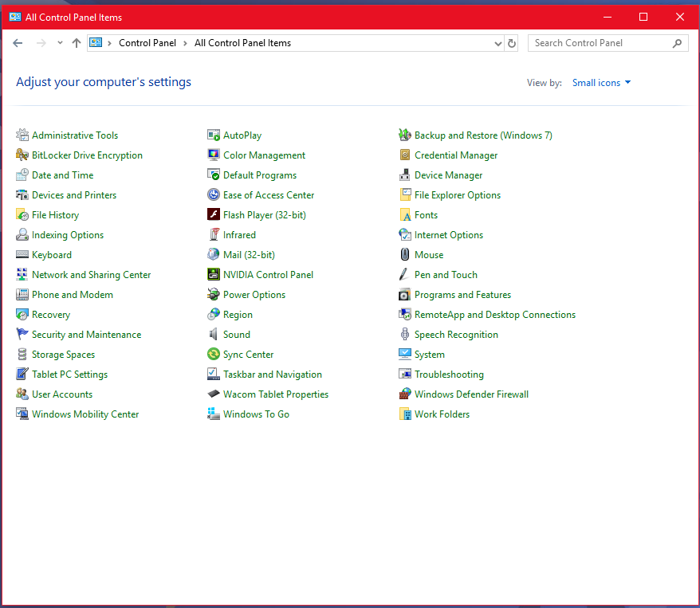Open the Region settings link
The width and height of the screenshot is (700, 608).
238,315
